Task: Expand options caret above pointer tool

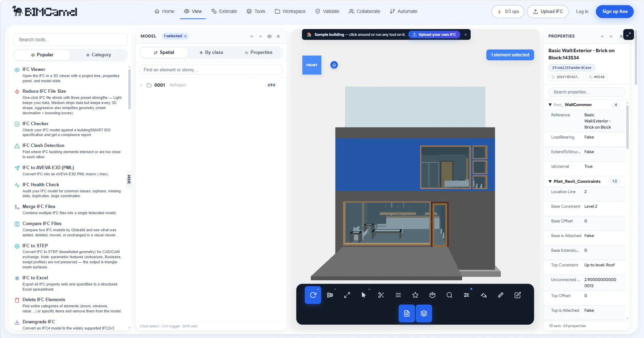Action: click(369, 289)
